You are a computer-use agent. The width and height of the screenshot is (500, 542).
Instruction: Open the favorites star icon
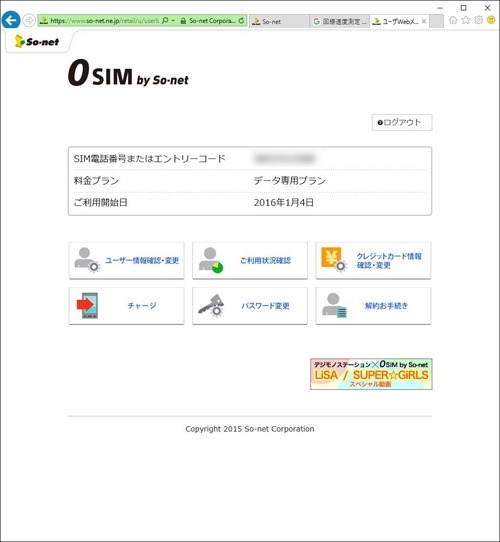466,20
